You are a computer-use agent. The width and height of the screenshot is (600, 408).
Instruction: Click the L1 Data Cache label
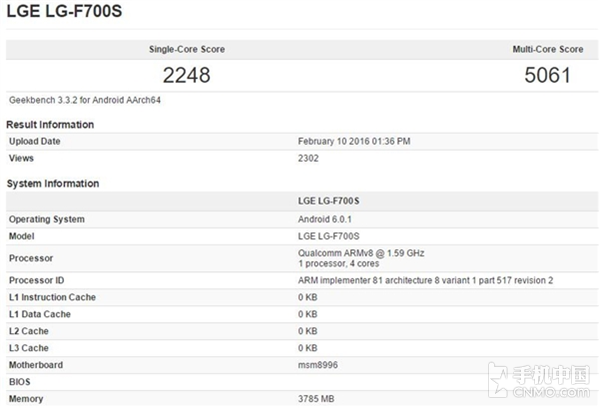pos(40,314)
